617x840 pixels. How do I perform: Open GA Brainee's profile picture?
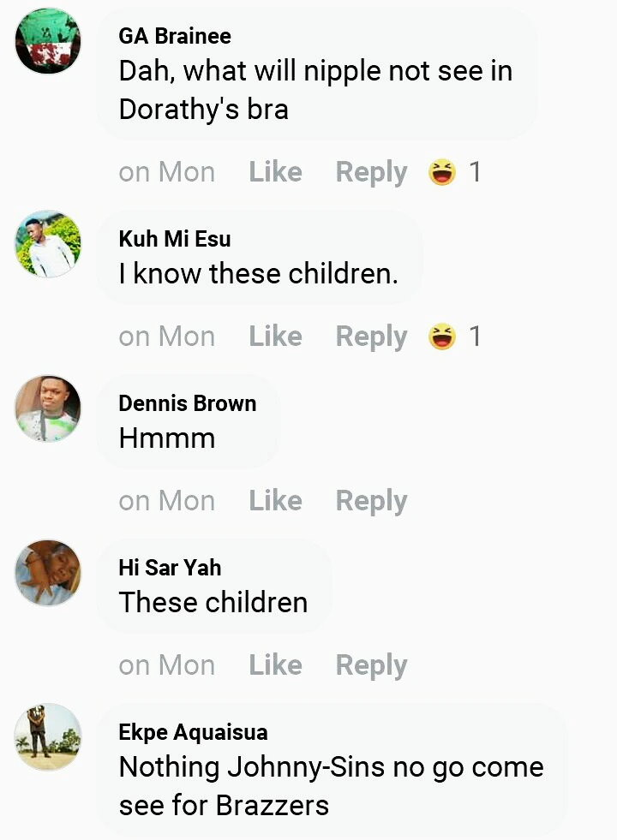[x=48, y=41]
